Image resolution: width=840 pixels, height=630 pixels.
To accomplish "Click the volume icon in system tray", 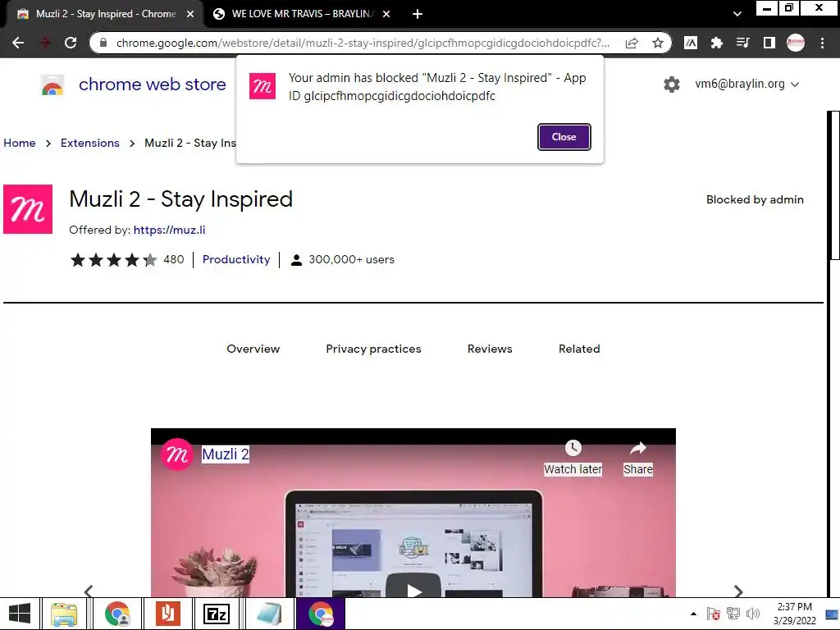I will click(x=753, y=614).
